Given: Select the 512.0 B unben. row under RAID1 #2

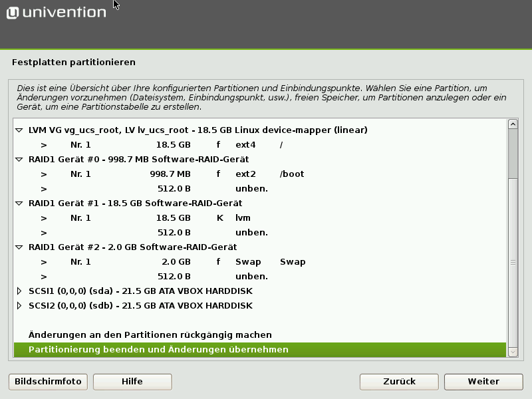Looking at the screenshot, I should point(260,277).
